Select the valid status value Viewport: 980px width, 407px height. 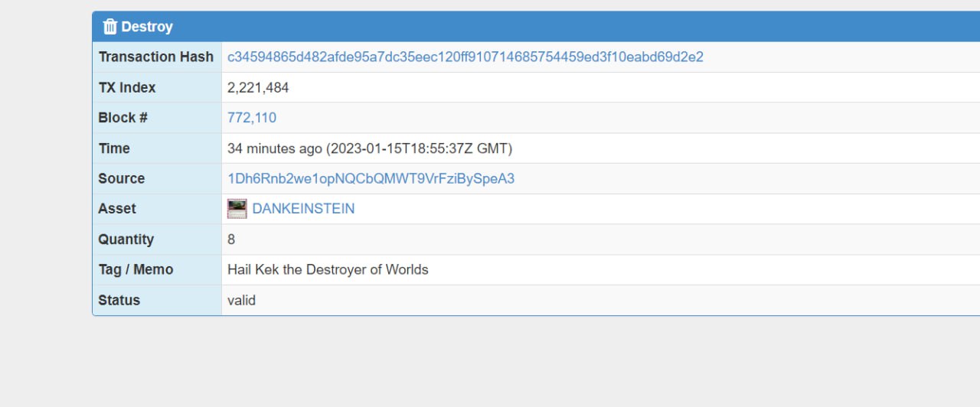point(241,301)
